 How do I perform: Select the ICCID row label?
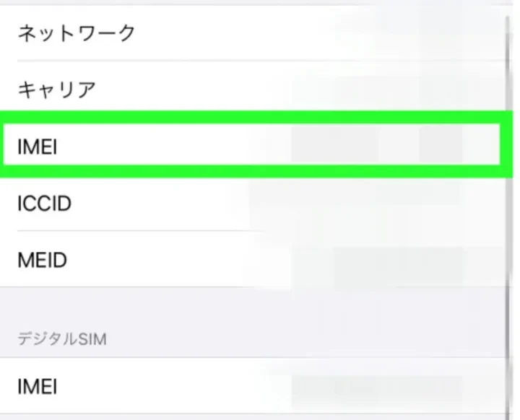(x=44, y=204)
